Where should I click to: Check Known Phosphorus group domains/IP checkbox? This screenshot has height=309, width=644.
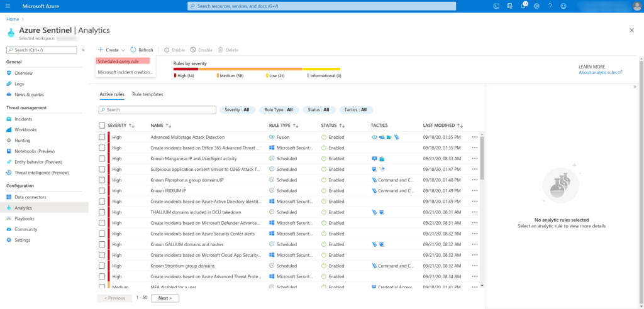pyautogui.click(x=102, y=180)
